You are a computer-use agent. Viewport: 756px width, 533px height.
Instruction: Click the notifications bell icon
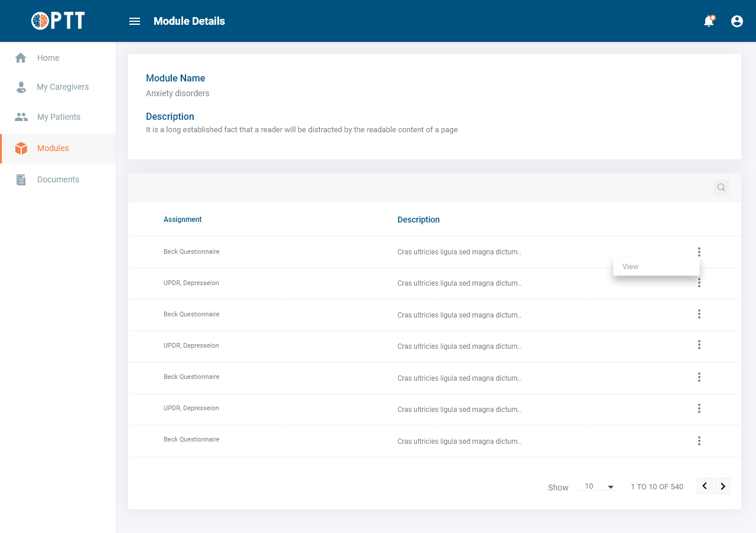[x=709, y=21]
